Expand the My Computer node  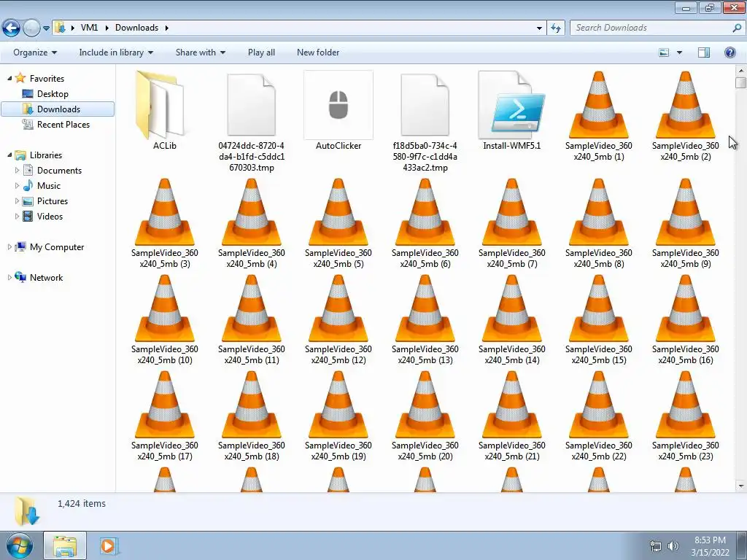point(9,246)
